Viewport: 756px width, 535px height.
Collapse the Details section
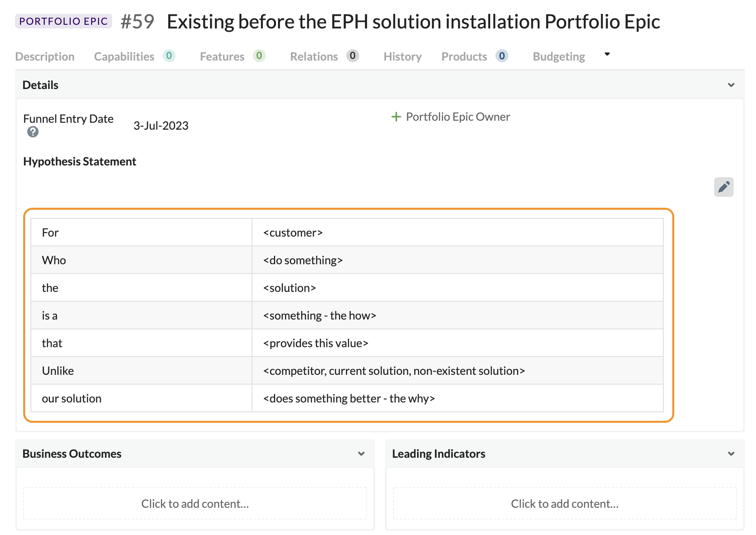(731, 85)
